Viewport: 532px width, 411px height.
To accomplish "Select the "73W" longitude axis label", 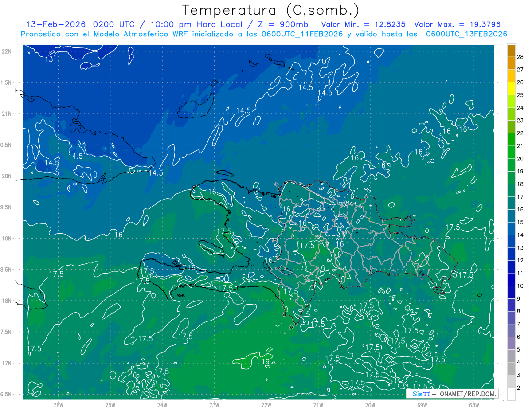I will point(214,405).
